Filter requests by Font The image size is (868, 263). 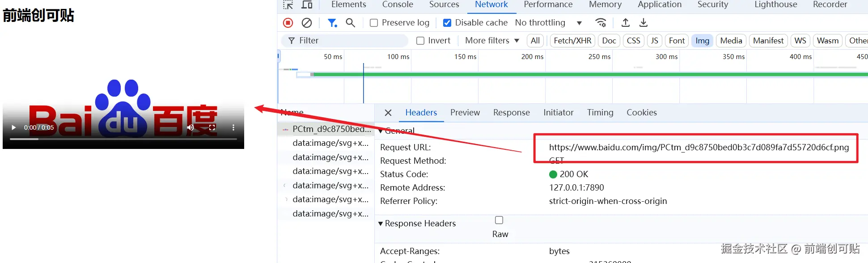pyautogui.click(x=677, y=41)
